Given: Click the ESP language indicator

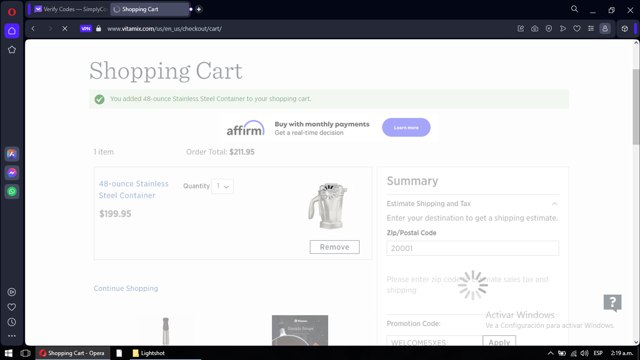Looking at the screenshot, I should [598, 353].
